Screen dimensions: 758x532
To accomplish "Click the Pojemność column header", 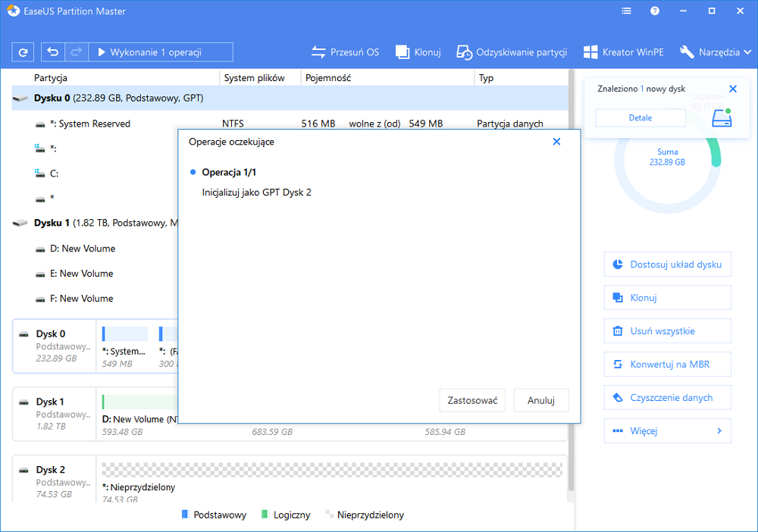I will (328, 78).
